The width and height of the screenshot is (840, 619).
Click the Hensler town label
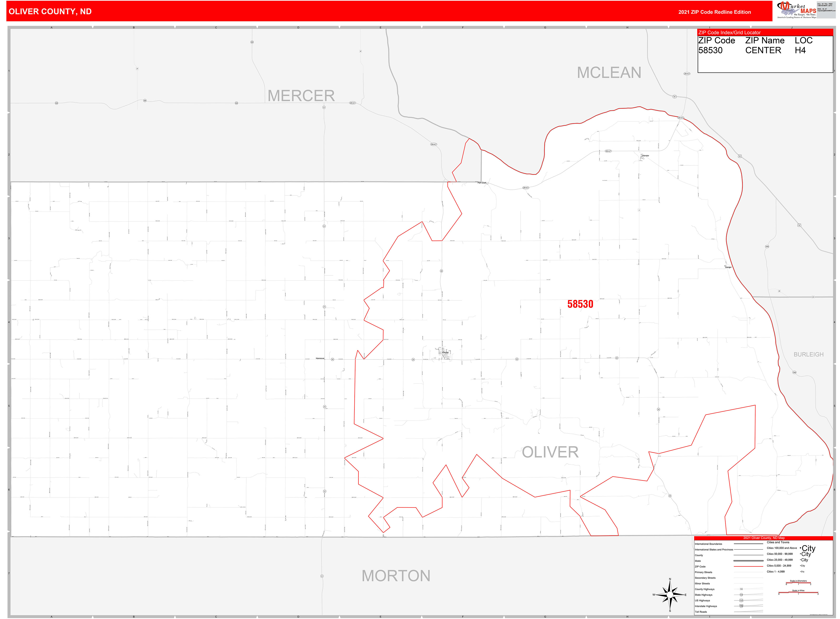[646, 155]
